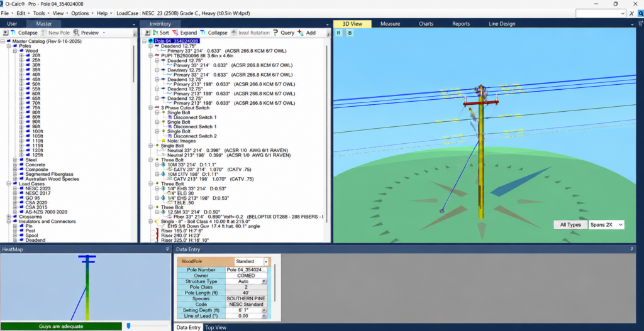Switch to the Charts tab
This screenshot has height=331, width=644.
pyautogui.click(x=426, y=24)
